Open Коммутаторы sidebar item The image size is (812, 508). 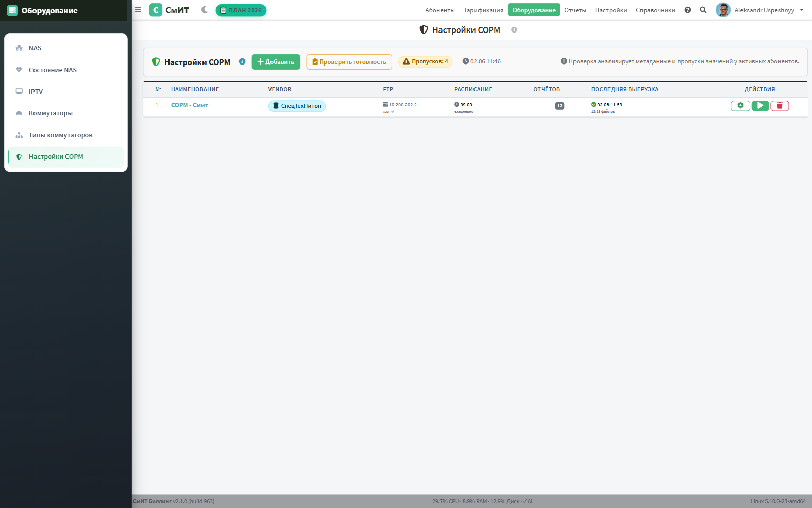pyautogui.click(x=66, y=113)
